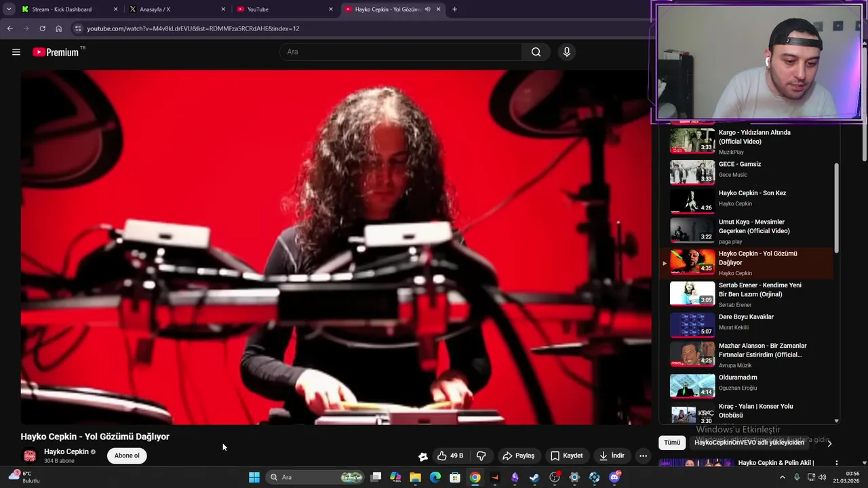This screenshot has width=868, height=488.
Task: Share video via Paylaş button
Action: [x=518, y=455]
